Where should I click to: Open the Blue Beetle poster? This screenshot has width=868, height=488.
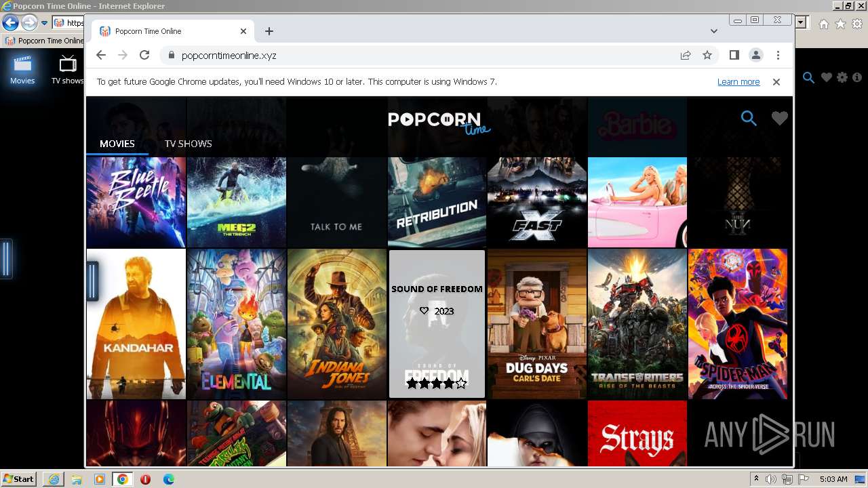coord(136,202)
